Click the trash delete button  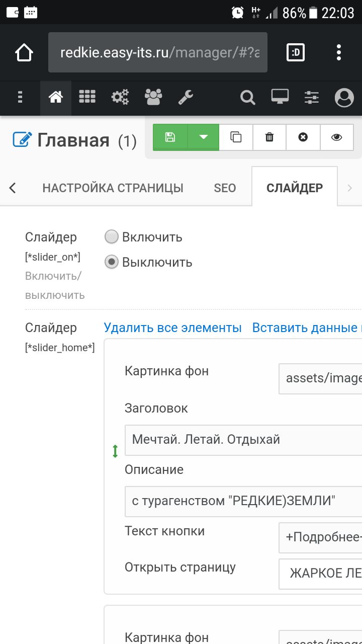click(269, 137)
